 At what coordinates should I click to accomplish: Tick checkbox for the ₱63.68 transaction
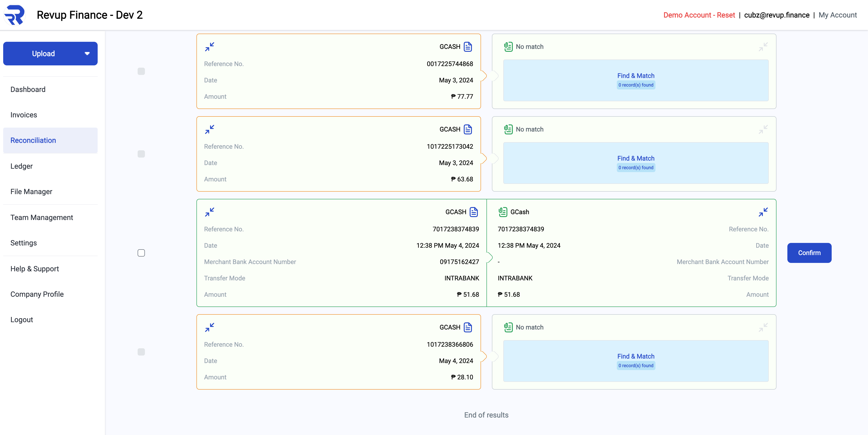(x=141, y=154)
